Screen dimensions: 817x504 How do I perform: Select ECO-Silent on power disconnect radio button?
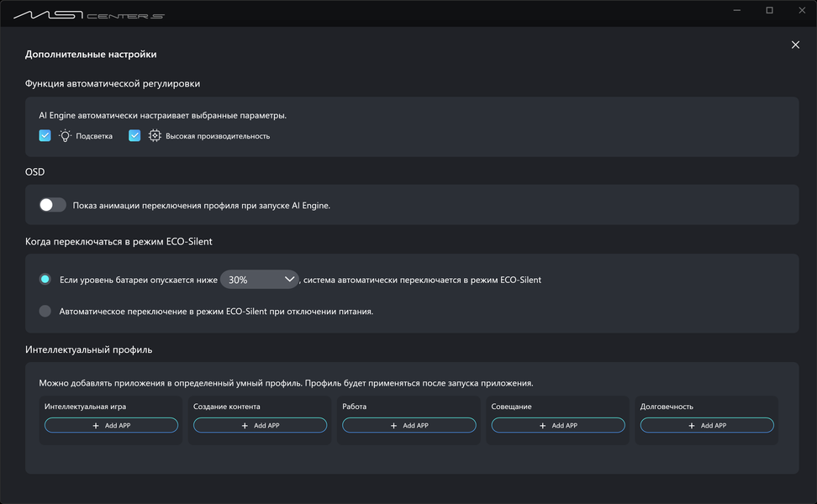45,311
